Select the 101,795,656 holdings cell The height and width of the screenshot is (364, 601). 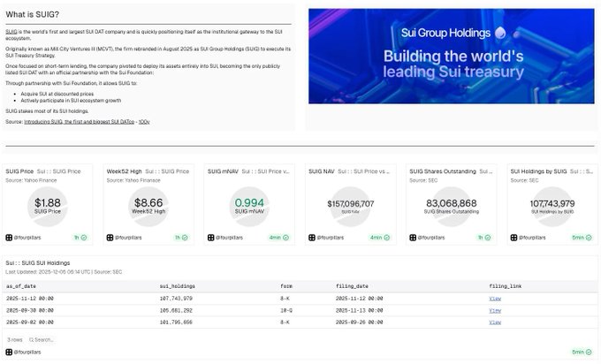tap(176, 322)
